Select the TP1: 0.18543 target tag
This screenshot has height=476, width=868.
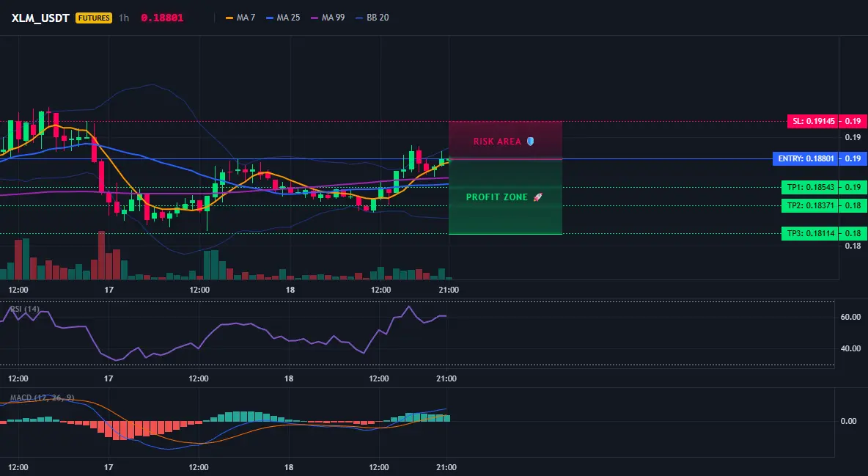[x=809, y=187]
